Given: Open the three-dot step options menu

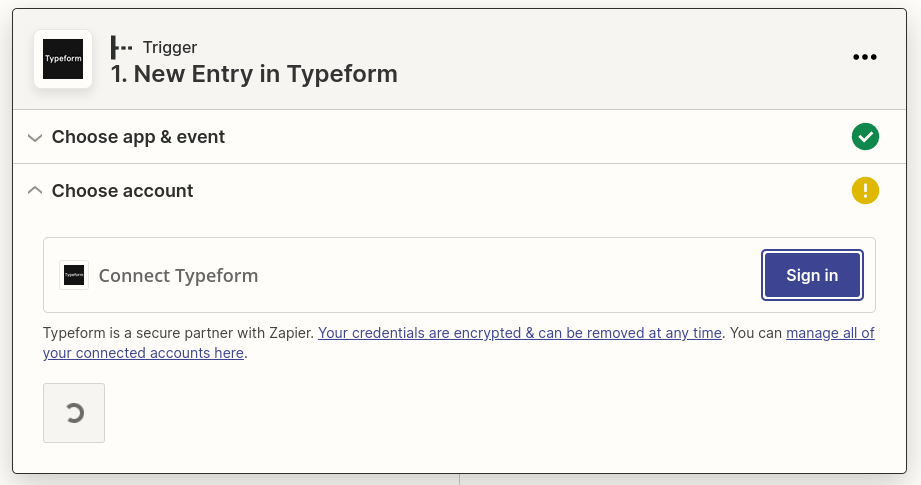Looking at the screenshot, I should point(865,57).
